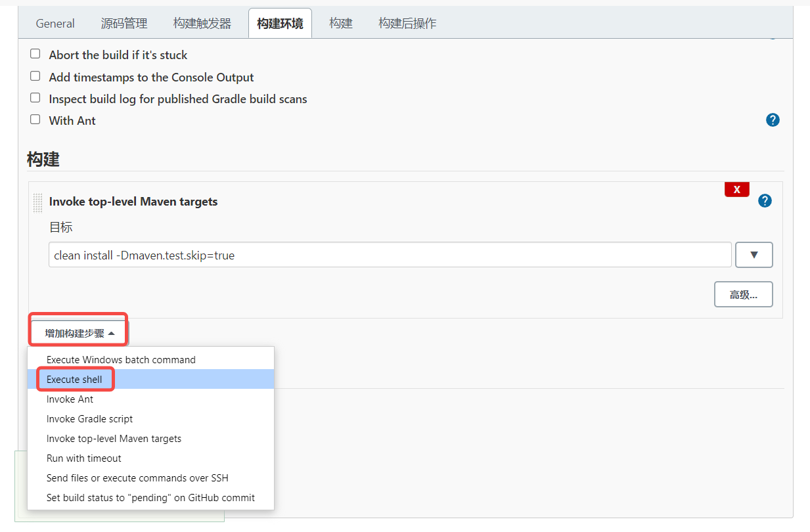Select Execute Windows batch command
This screenshot has height=532, width=810.
[x=121, y=360]
